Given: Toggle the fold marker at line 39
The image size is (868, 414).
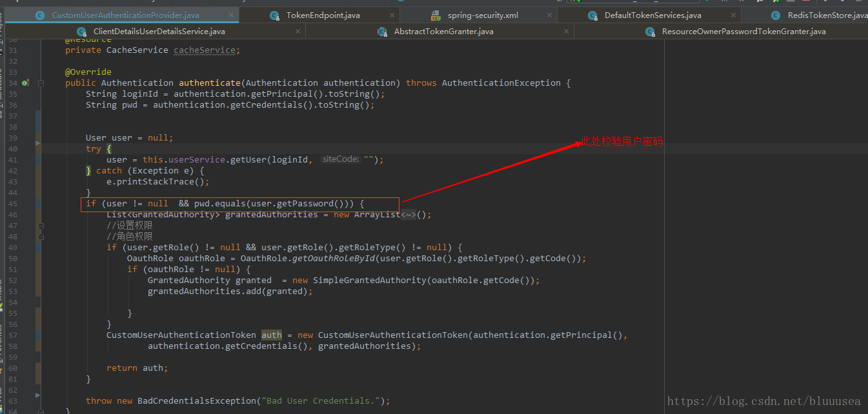Looking at the screenshot, I should [38, 142].
